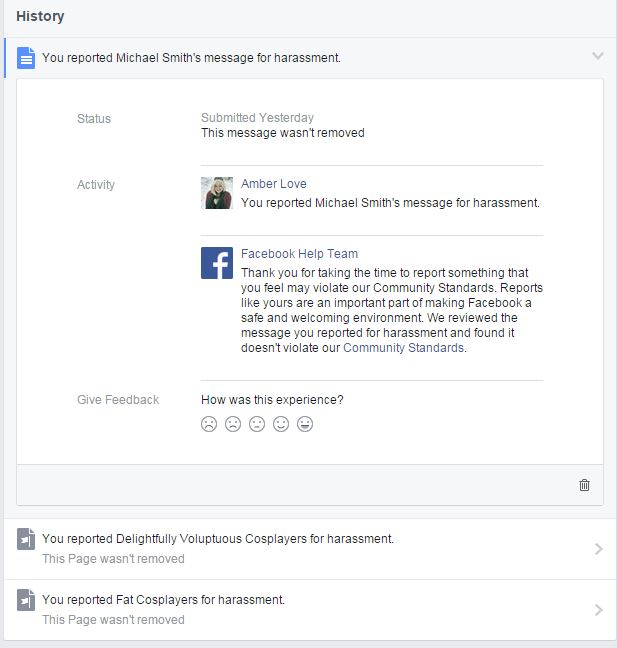Click the page icon beside Fat Cosplayers report
617x648 pixels.
(26, 600)
